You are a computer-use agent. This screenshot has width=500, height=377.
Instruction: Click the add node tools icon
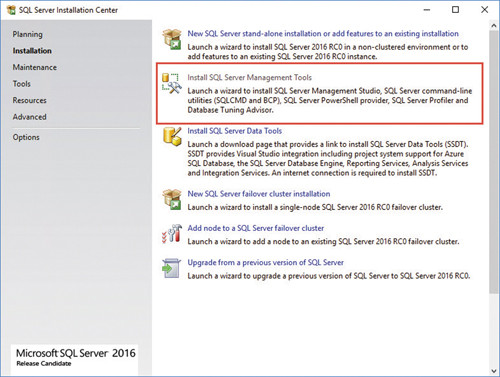point(172,233)
